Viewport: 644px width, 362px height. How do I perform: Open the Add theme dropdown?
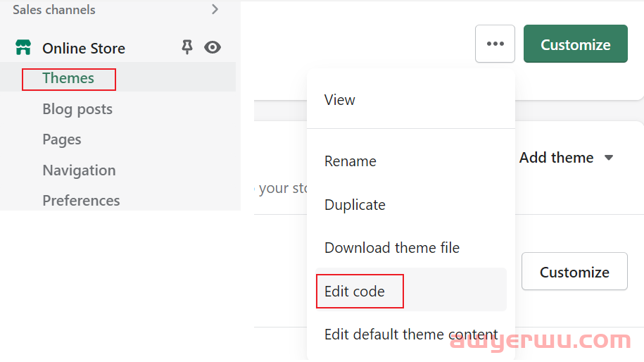tap(556, 158)
